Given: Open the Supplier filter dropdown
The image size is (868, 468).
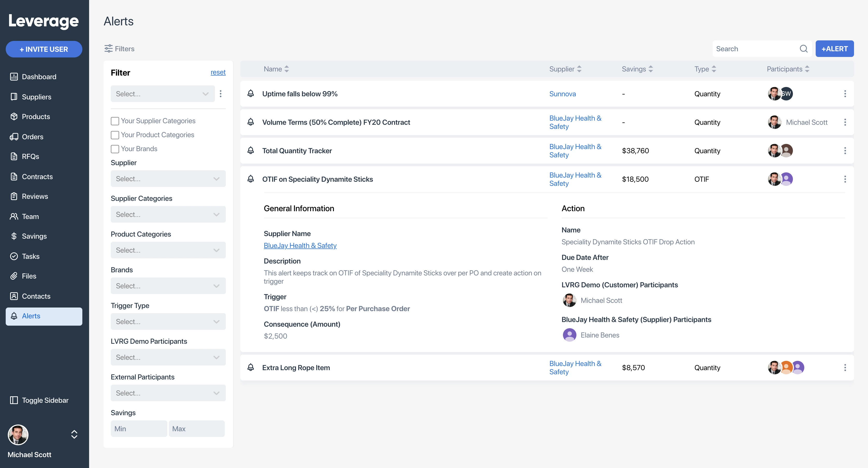Looking at the screenshot, I should tap(168, 179).
